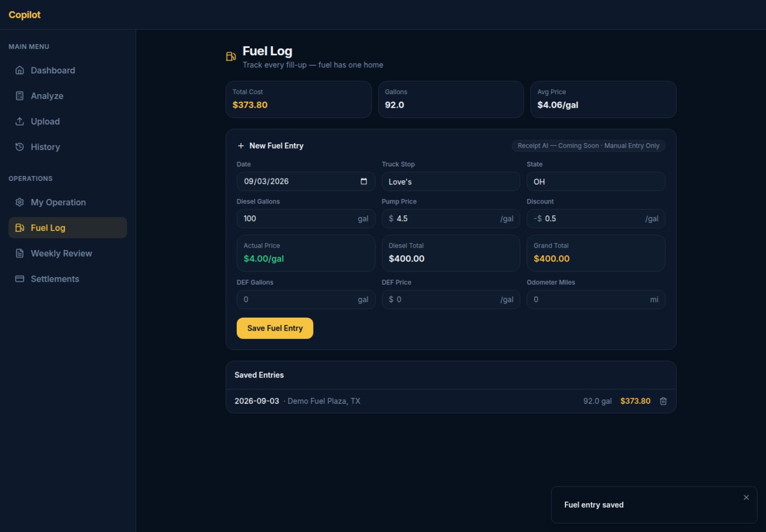Click the DEF Gallons input field
This screenshot has height=532, width=766.
(306, 299)
